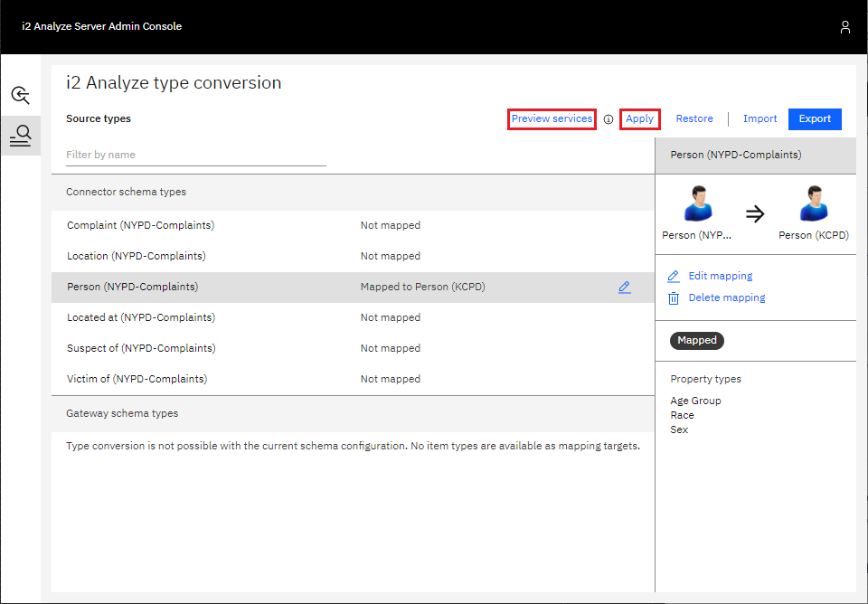Open the user account icon
Viewport: 868px width, 604px height.
click(x=845, y=27)
